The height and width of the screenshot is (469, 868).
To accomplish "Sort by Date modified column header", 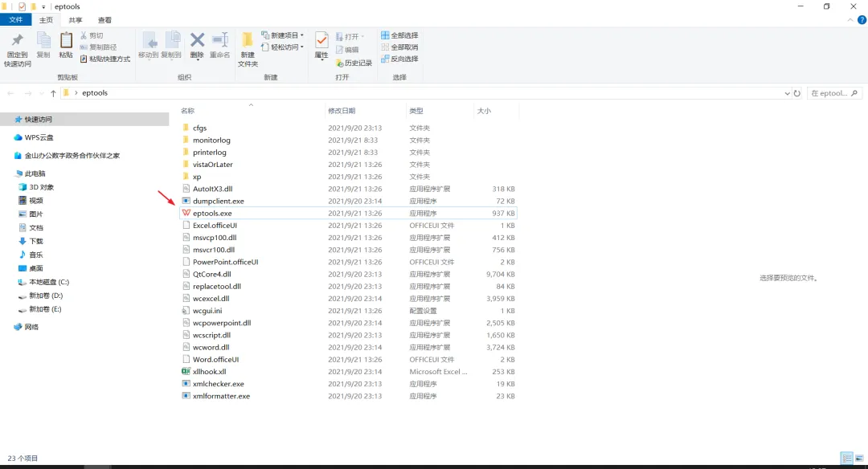I will click(342, 111).
